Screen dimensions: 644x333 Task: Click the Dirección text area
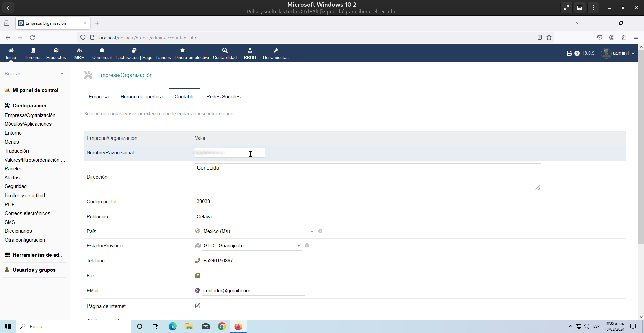(x=367, y=177)
